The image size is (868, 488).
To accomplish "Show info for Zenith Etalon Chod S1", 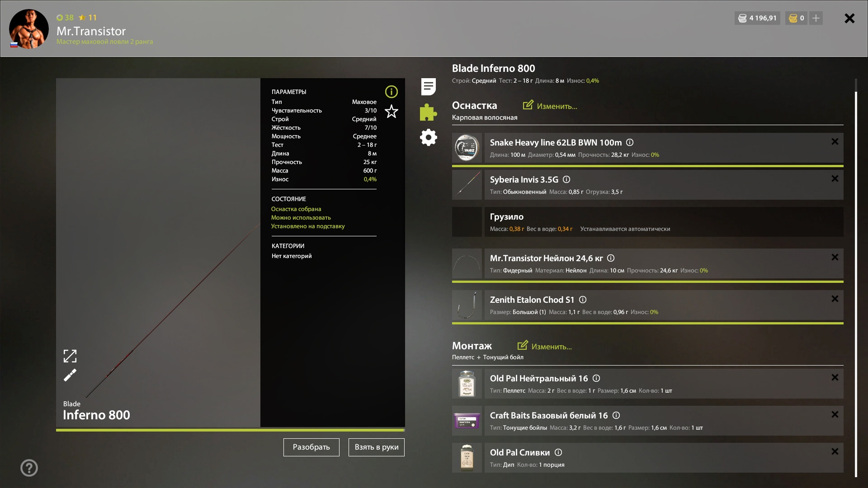I will pyautogui.click(x=583, y=300).
